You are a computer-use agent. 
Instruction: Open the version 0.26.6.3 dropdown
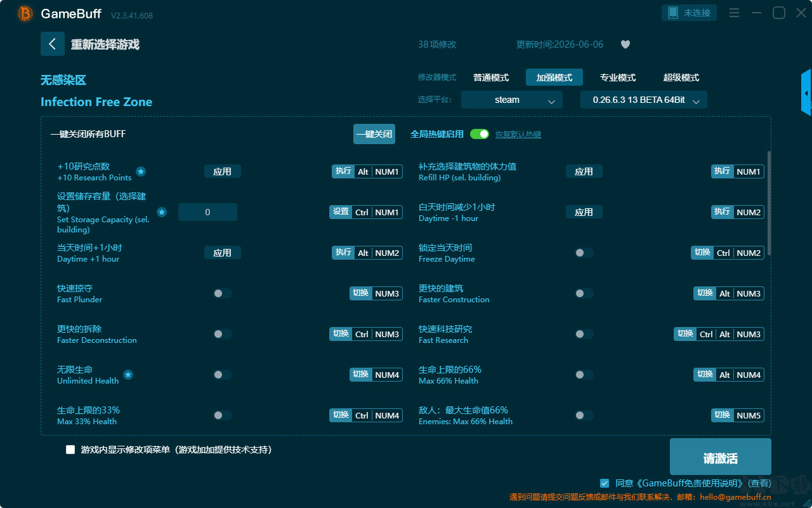(644, 100)
